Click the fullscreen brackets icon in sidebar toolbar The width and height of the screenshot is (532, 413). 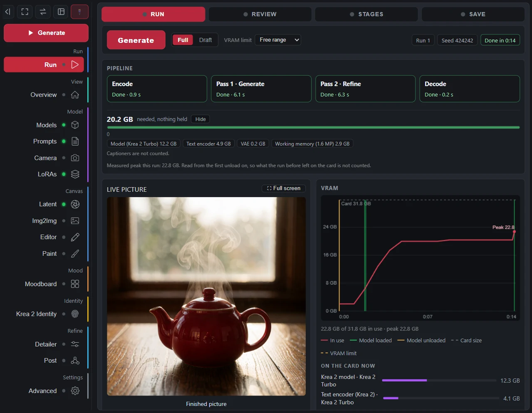(25, 12)
